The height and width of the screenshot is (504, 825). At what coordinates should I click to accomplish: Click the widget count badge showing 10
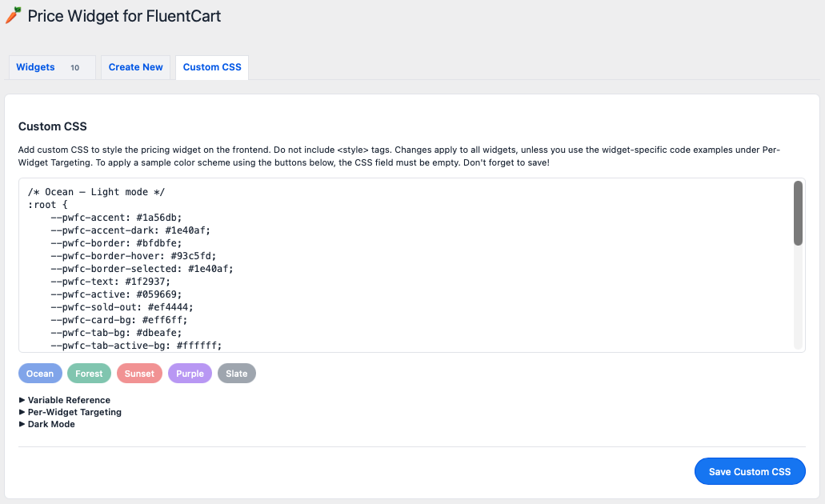pos(74,68)
